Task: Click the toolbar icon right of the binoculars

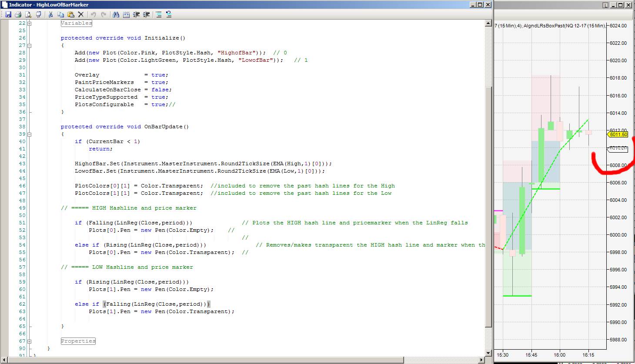Action: (126, 14)
